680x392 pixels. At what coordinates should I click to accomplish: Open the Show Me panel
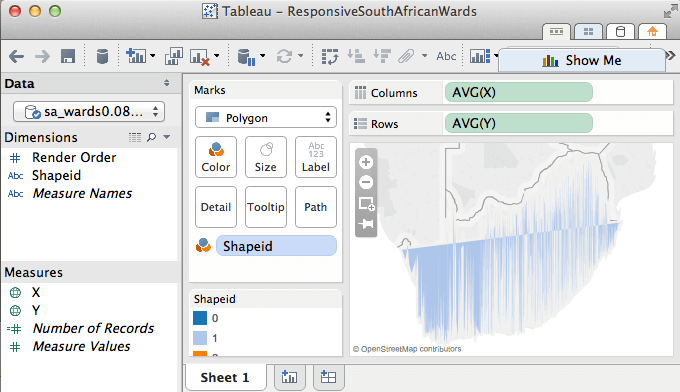pyautogui.click(x=582, y=60)
